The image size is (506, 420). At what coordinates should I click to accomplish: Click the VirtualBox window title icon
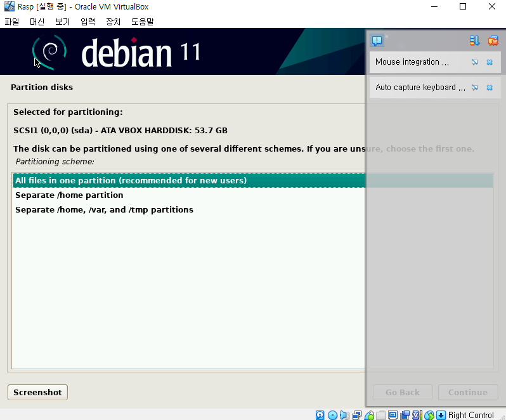pyautogui.click(x=9, y=6)
